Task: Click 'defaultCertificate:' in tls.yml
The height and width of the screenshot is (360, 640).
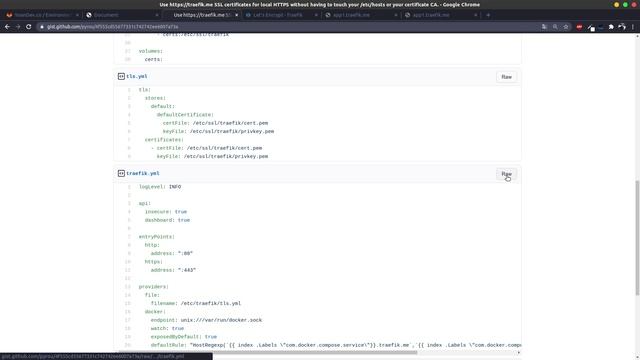Action: (185, 115)
